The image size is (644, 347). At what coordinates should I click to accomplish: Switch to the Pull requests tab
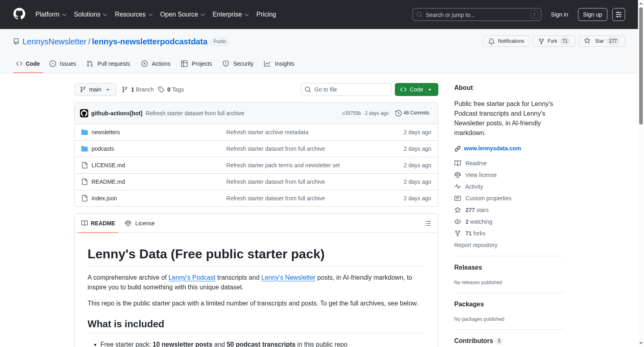(x=108, y=64)
